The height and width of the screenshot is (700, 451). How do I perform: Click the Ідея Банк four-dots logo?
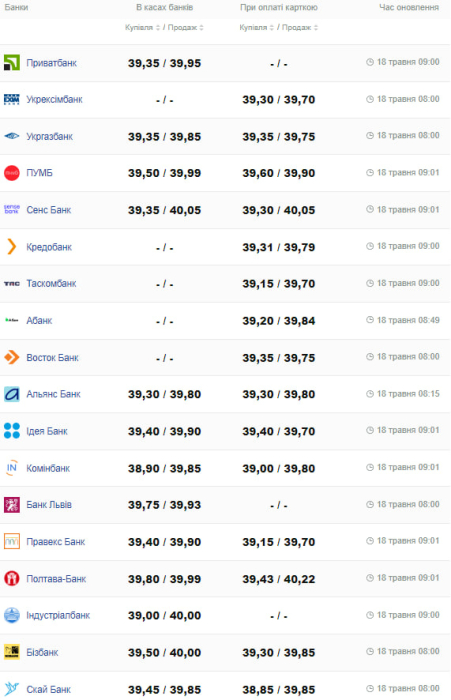coord(12,431)
